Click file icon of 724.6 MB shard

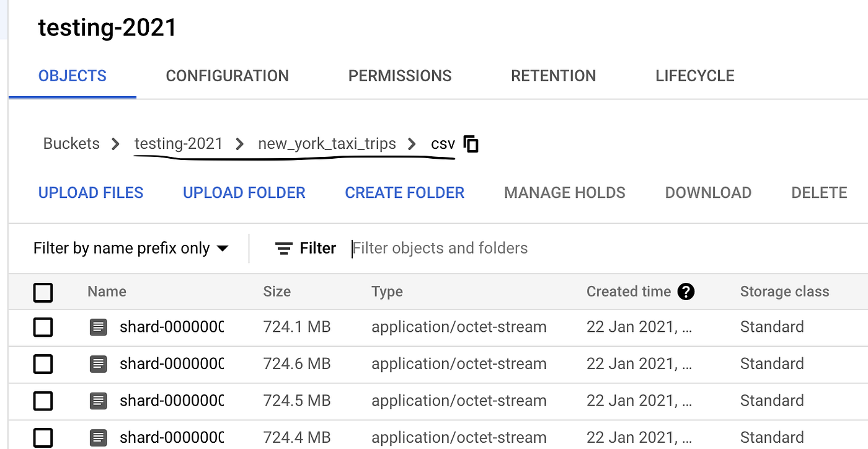(99, 363)
